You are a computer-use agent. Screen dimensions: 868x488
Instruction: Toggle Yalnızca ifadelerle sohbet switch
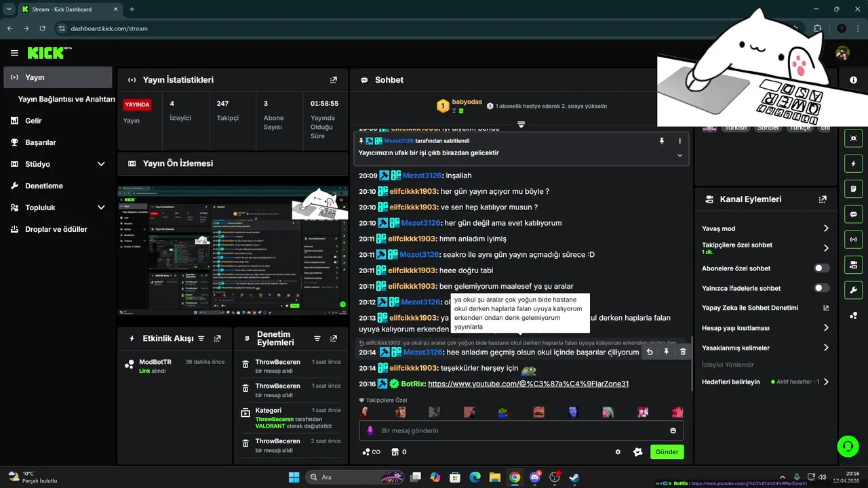point(822,288)
